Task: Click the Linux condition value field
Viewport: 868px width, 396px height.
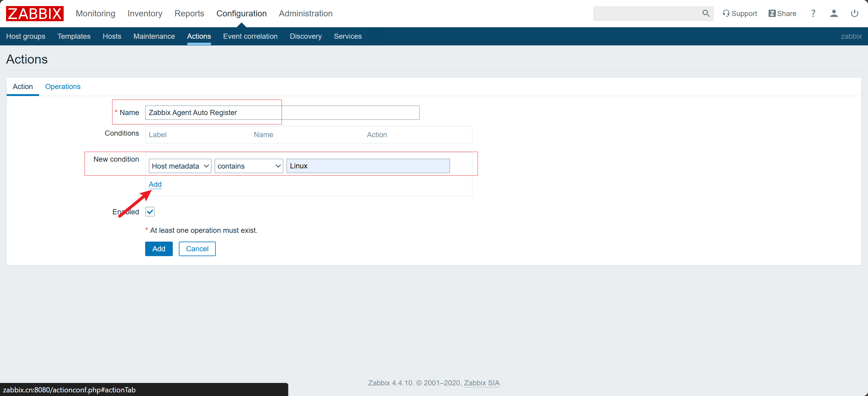Action: (x=368, y=166)
